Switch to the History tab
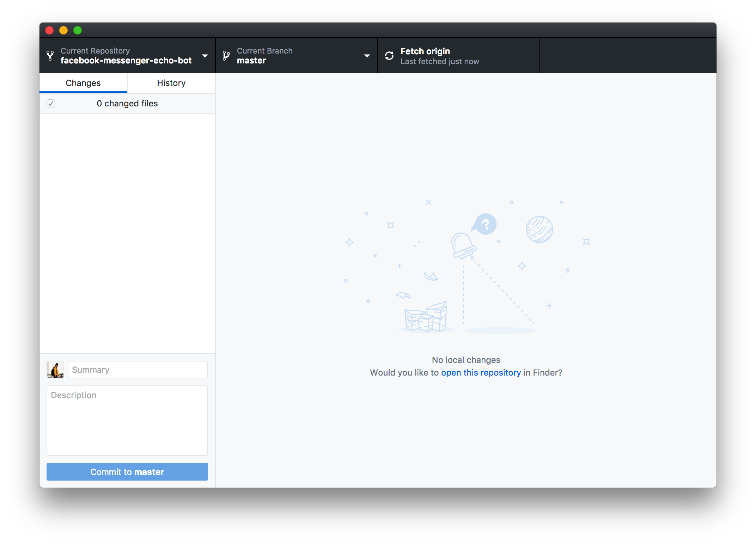This screenshot has width=756, height=544. (171, 83)
